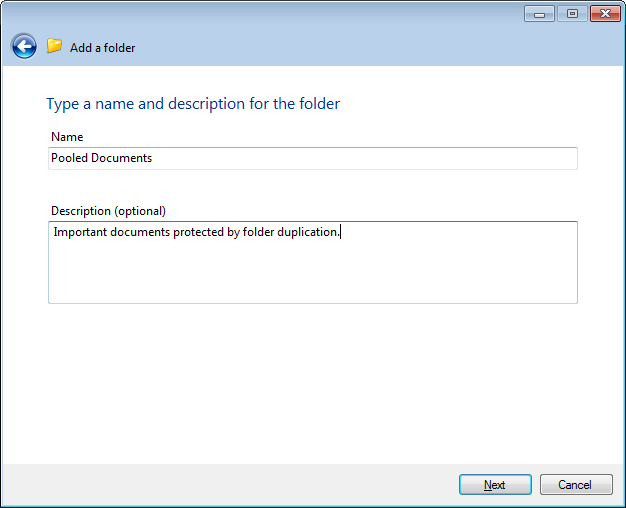Viewport: 626px width, 508px height.
Task: Click the gray footer bar left of Next
Action: (230, 484)
